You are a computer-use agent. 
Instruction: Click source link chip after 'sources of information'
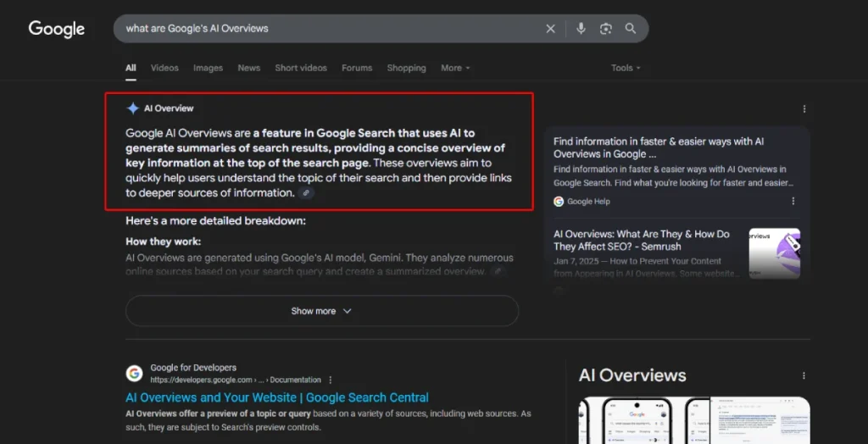(x=306, y=193)
